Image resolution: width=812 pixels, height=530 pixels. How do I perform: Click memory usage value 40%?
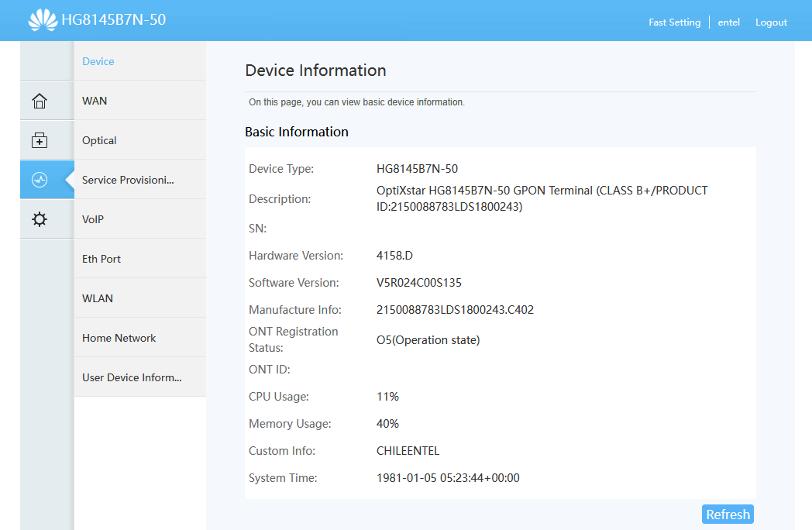coord(387,424)
